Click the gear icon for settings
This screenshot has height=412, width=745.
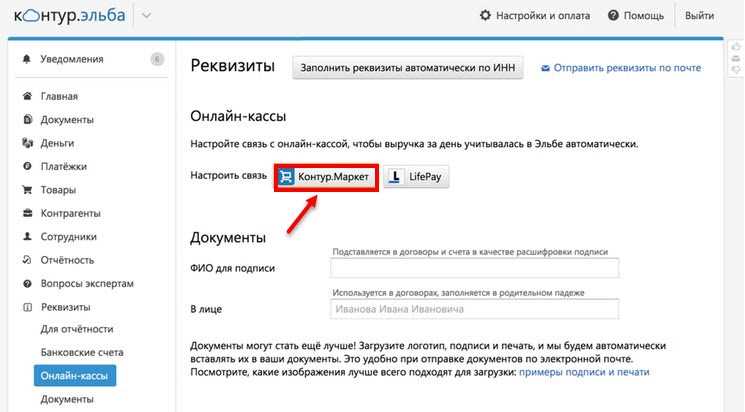coord(485,15)
